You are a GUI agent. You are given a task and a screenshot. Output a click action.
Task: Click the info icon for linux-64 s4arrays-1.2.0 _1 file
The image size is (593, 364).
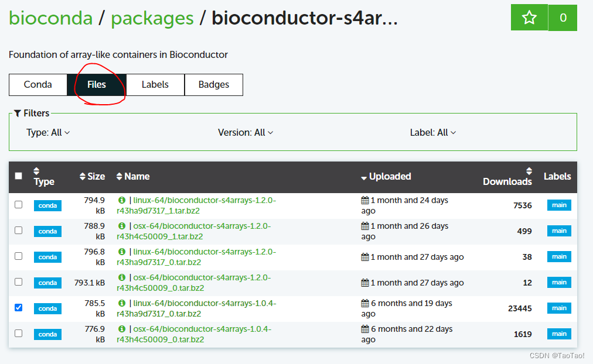122,200
